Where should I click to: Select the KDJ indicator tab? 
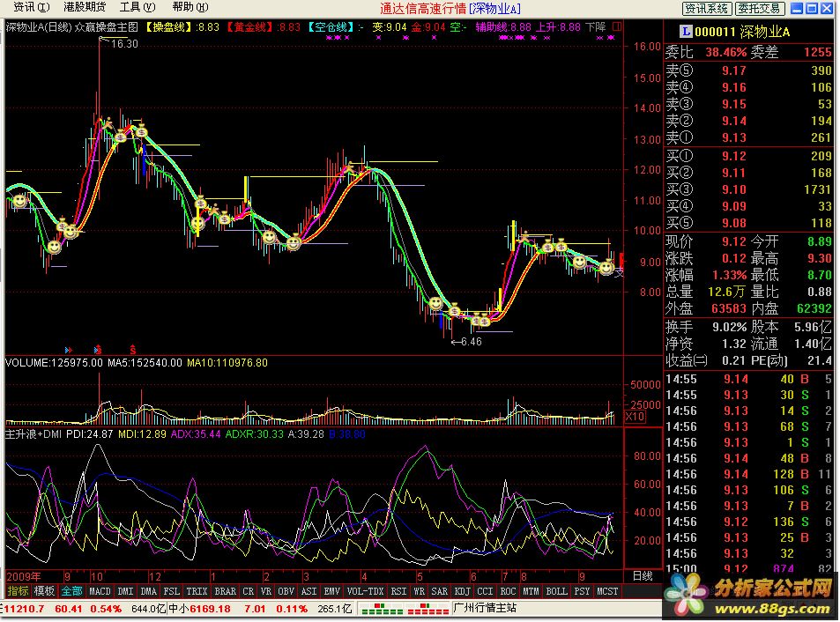(x=463, y=591)
